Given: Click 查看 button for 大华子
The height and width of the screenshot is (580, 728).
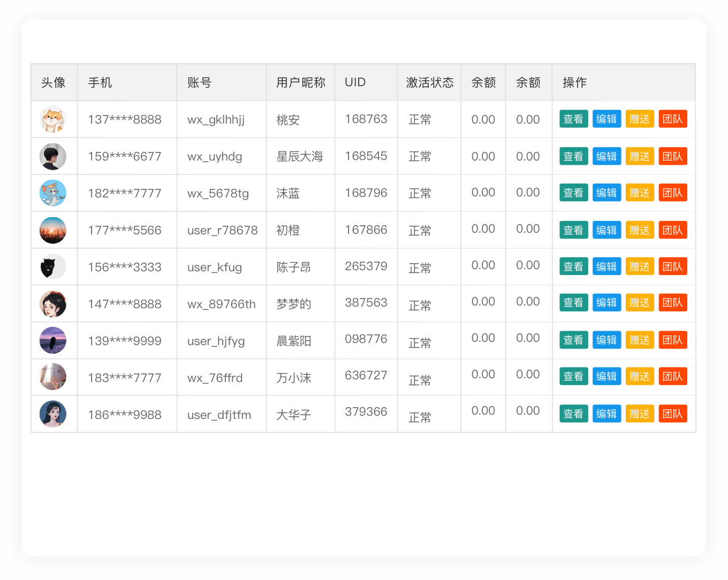Looking at the screenshot, I should (x=573, y=413).
